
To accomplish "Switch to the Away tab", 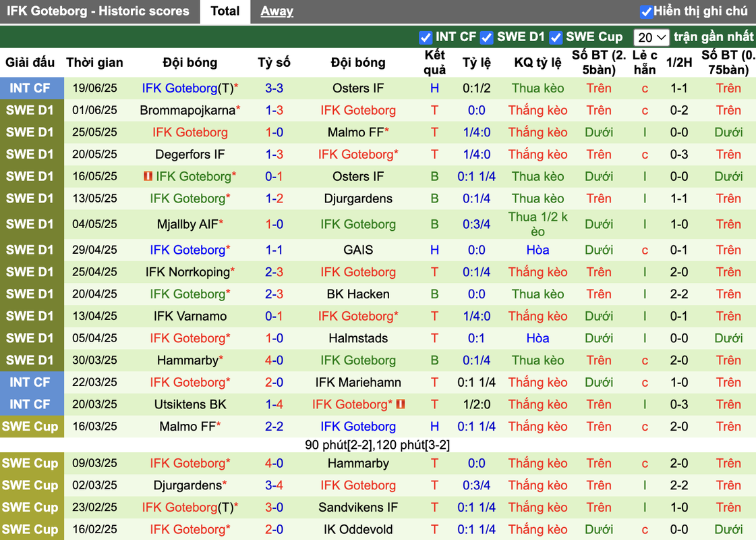I will pyautogui.click(x=277, y=11).
